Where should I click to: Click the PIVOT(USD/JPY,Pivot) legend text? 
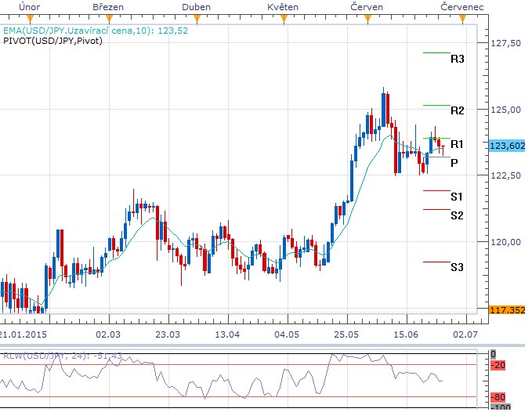(x=52, y=41)
